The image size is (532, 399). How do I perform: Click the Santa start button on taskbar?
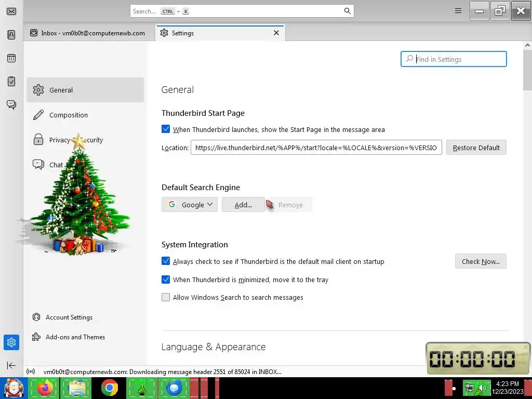14,388
